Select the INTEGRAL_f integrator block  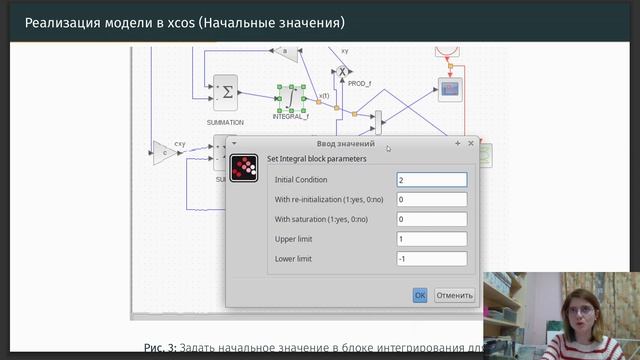click(291, 98)
